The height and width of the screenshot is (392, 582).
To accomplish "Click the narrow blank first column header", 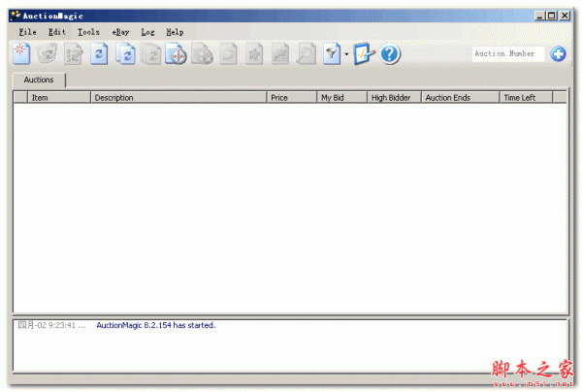I will [x=20, y=98].
